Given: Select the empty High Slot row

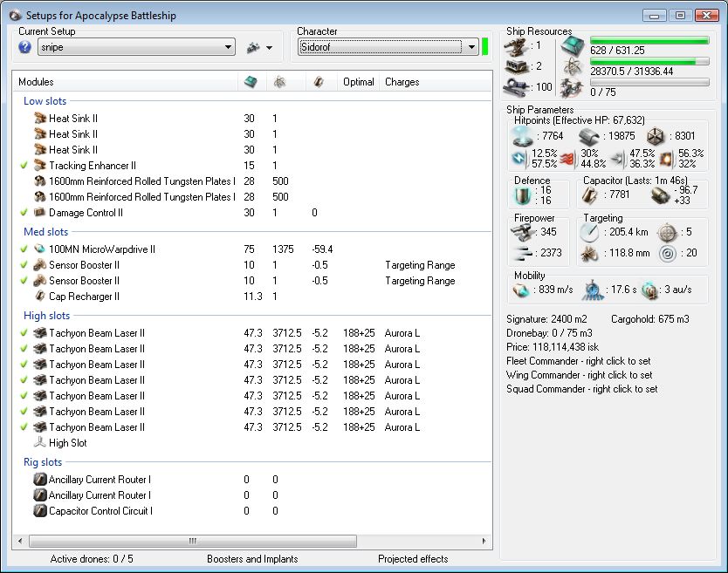Looking at the screenshot, I should (x=251, y=443).
